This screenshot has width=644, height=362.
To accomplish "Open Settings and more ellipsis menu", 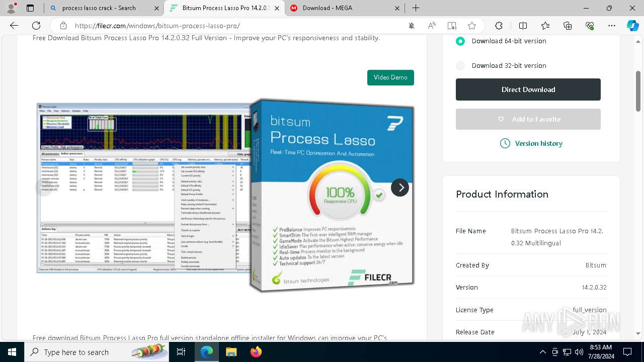I will [x=612, y=26].
